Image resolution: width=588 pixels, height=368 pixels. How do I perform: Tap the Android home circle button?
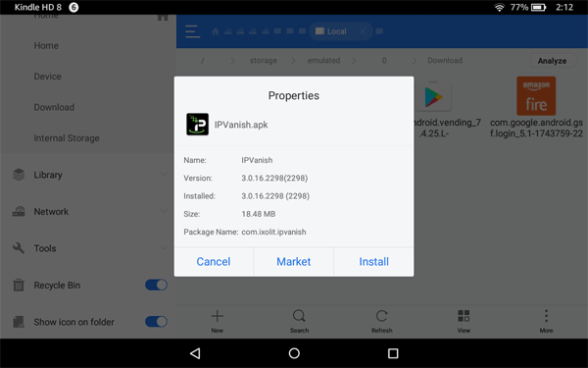point(294,353)
